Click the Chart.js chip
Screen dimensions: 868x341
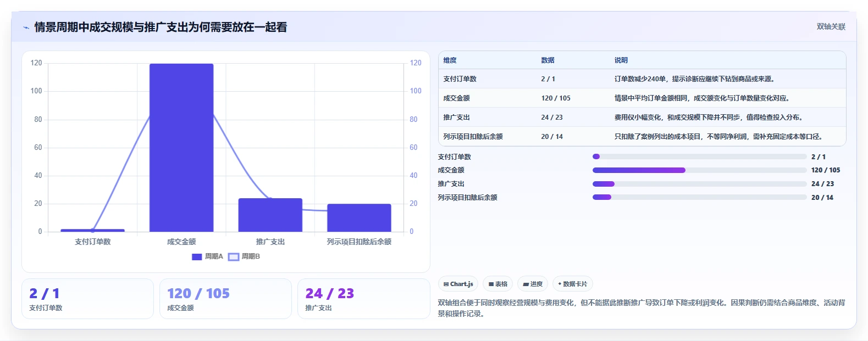(458, 284)
